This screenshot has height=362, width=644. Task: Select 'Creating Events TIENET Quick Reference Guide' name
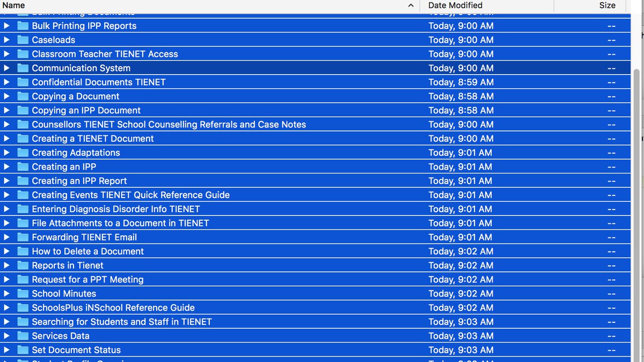[130, 195]
